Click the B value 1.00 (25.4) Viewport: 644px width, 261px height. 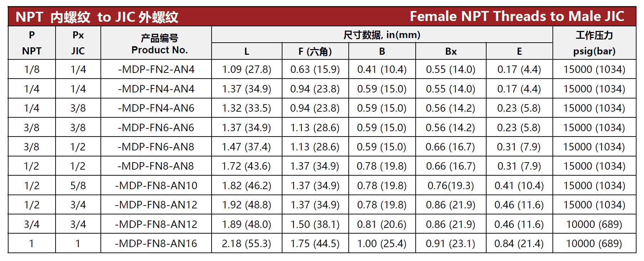point(382,244)
